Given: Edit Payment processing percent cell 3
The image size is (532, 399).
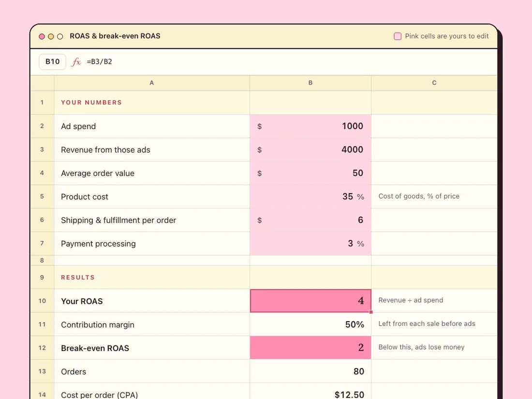Looking at the screenshot, I should click(x=310, y=243).
